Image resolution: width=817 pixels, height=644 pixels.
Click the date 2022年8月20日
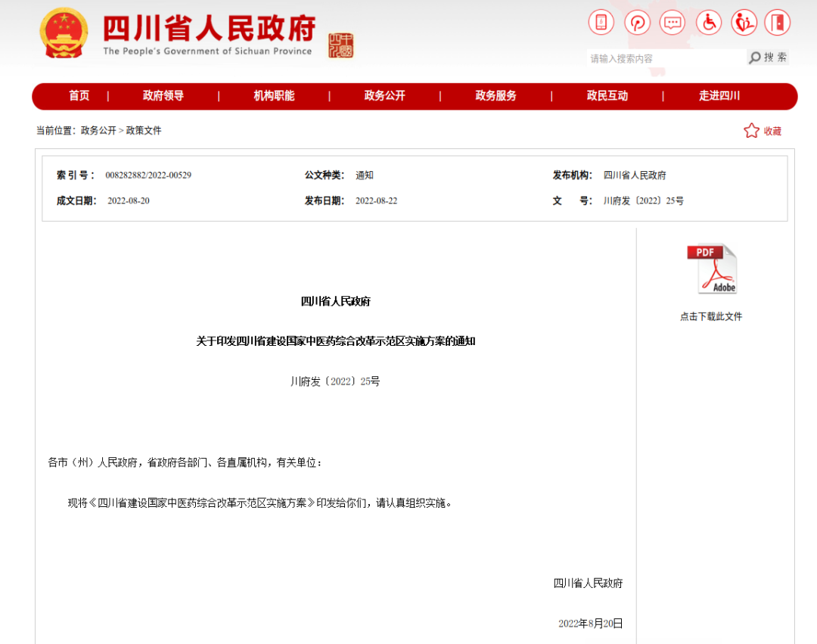[591, 624]
